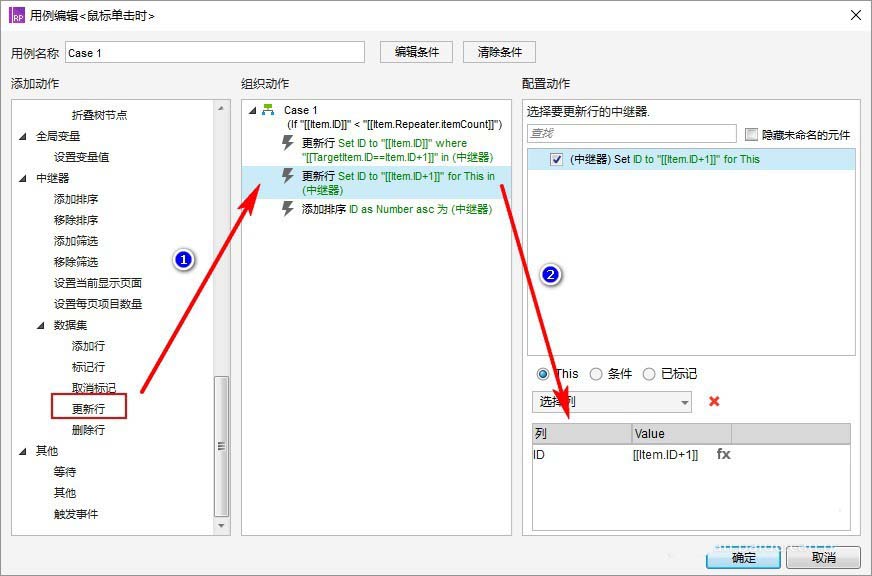872x576 pixels.
Task: Collapse the 数据集 tree group
Action: (41, 325)
